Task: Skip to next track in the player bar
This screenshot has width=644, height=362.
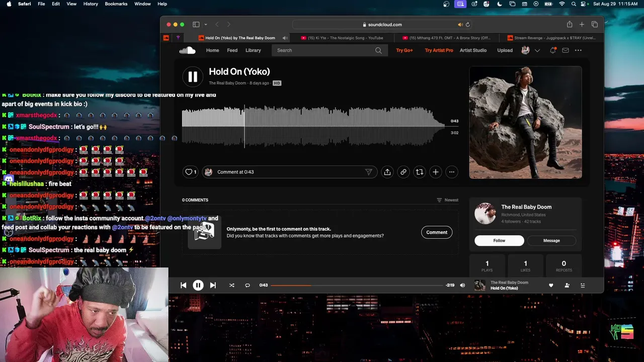Action: point(213,285)
